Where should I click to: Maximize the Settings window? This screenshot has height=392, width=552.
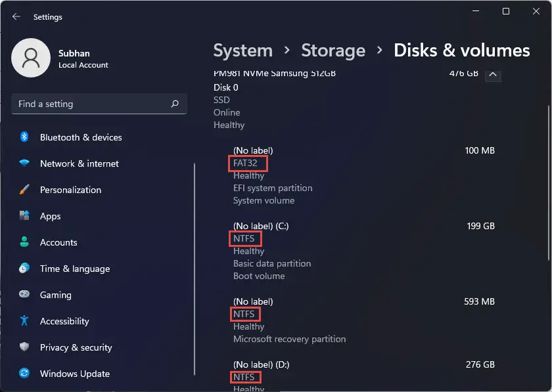point(506,11)
